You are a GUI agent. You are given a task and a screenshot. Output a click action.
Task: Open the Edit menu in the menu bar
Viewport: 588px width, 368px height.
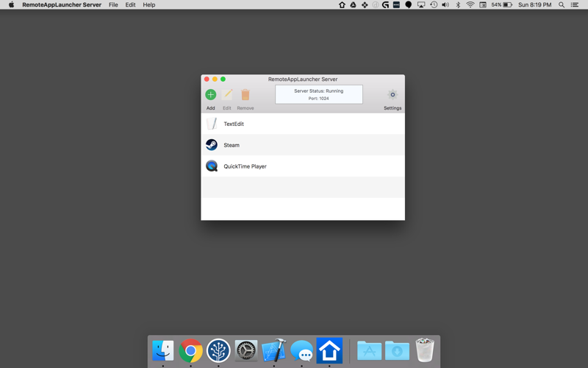coord(131,5)
